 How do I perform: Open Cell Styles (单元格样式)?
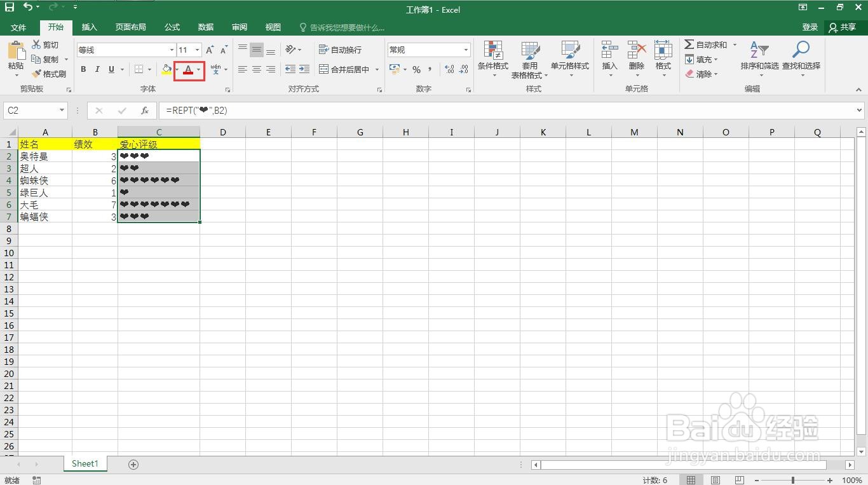pyautogui.click(x=570, y=58)
